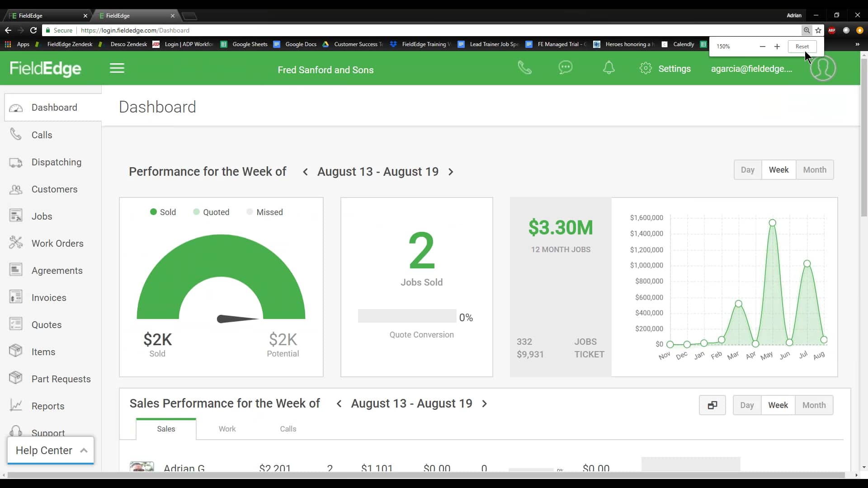Select the Work Orders sidebar icon

tap(16, 243)
